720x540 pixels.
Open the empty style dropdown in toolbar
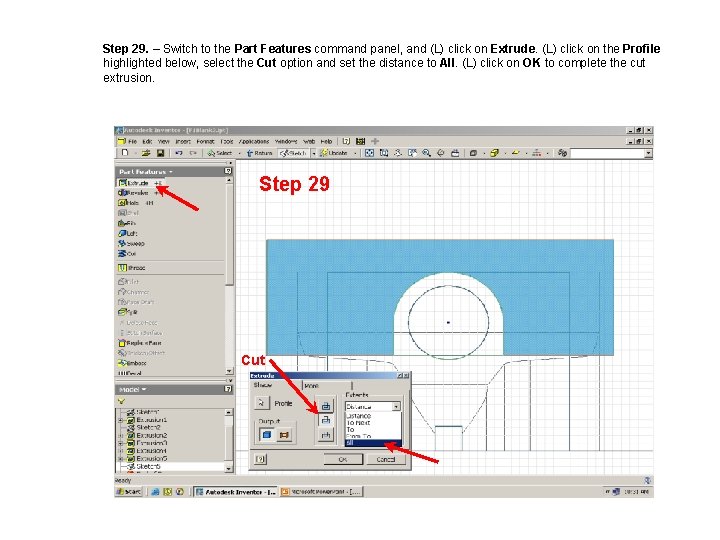click(x=648, y=153)
